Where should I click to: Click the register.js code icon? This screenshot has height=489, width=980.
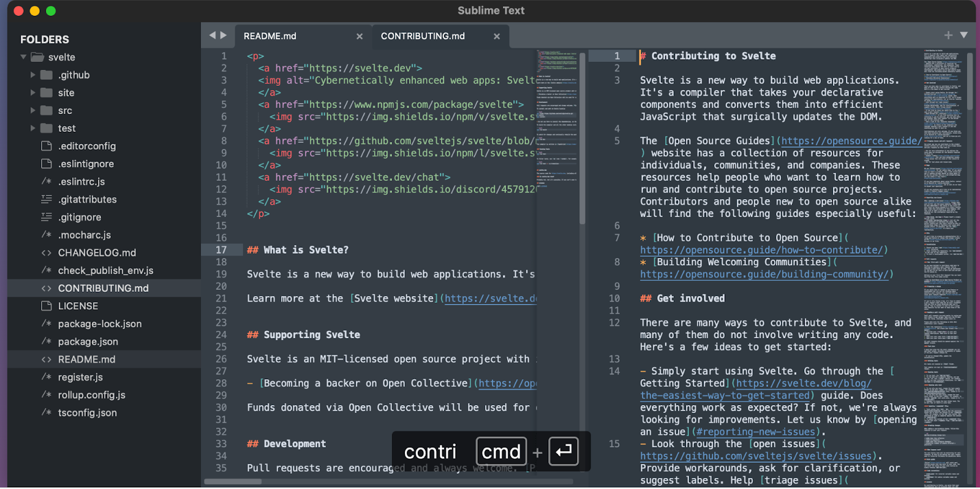pos(47,377)
